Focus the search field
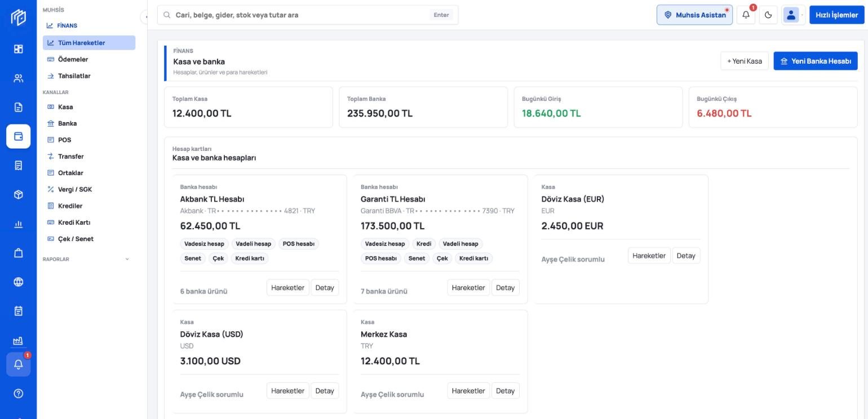The height and width of the screenshot is (419, 868). tap(308, 15)
